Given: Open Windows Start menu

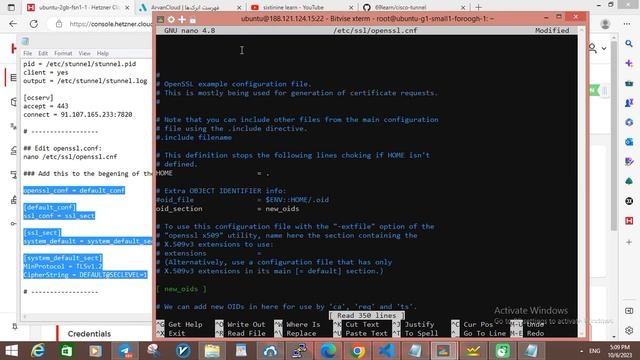Looking at the screenshot, I should click(11, 351).
